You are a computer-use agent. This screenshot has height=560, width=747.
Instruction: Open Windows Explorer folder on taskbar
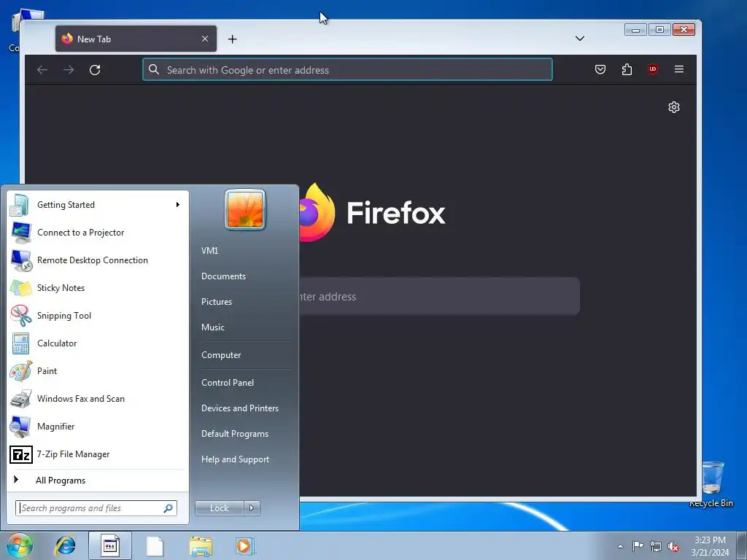point(201,546)
